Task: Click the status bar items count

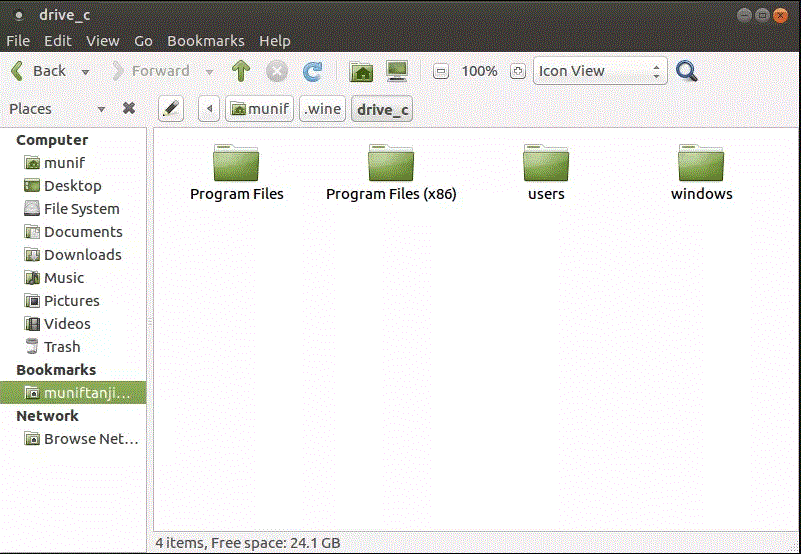Action: tap(248, 543)
